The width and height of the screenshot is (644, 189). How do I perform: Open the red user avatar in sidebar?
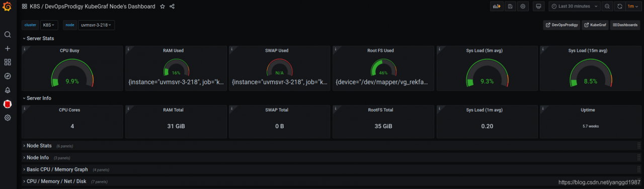[8, 104]
